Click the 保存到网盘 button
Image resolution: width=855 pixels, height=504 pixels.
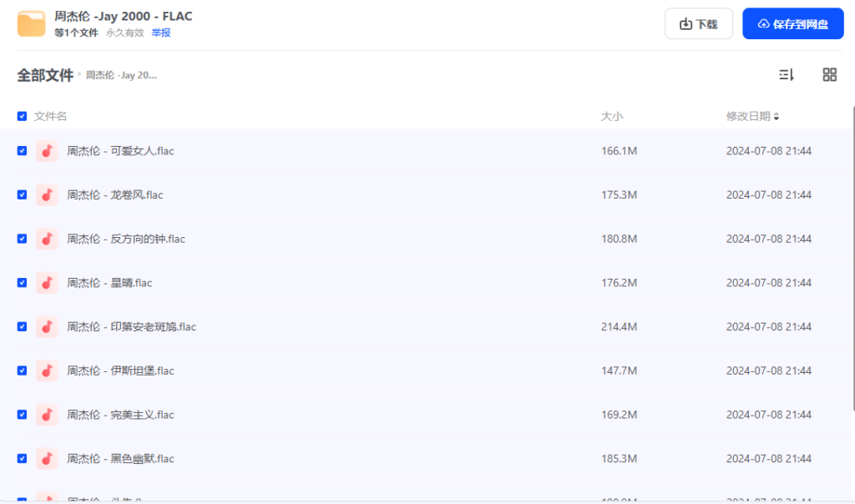click(793, 23)
